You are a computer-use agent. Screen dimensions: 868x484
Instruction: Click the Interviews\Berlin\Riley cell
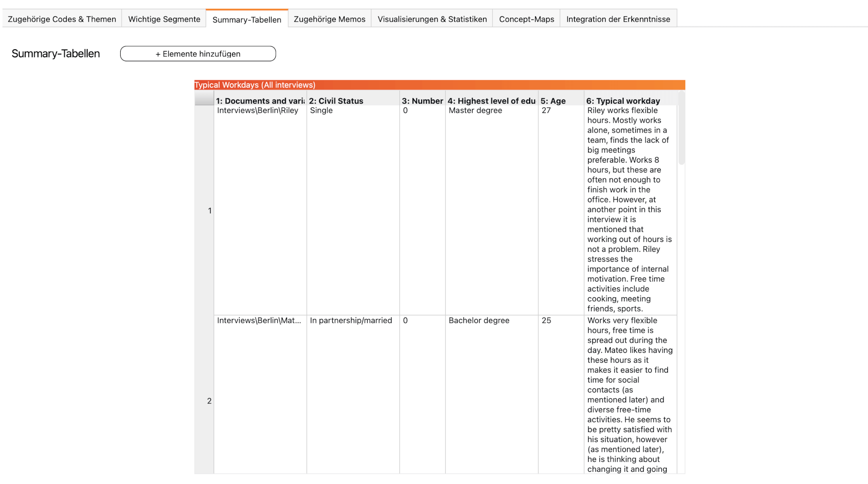tap(260, 210)
